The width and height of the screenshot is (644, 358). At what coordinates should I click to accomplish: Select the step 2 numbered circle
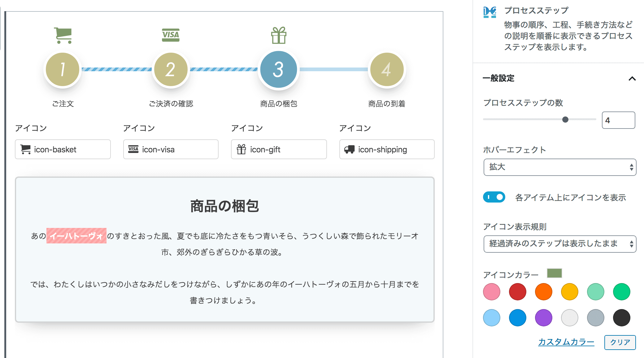(171, 69)
